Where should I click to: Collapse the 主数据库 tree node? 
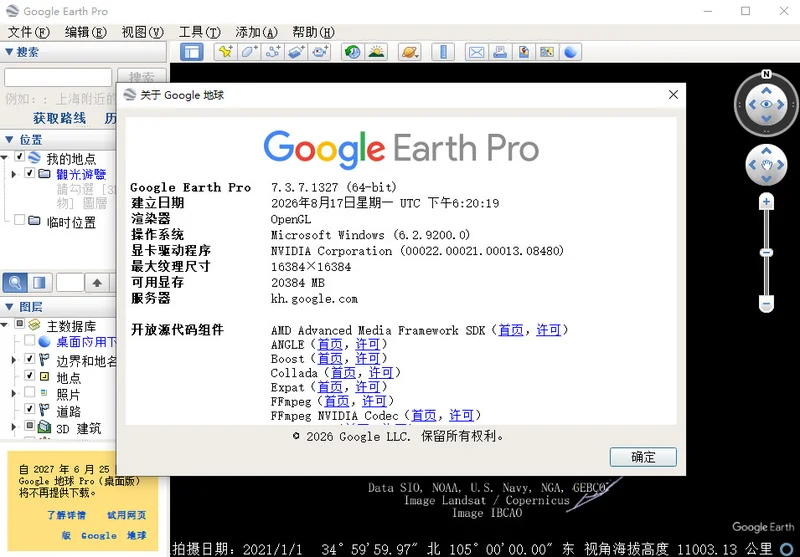click(5, 324)
